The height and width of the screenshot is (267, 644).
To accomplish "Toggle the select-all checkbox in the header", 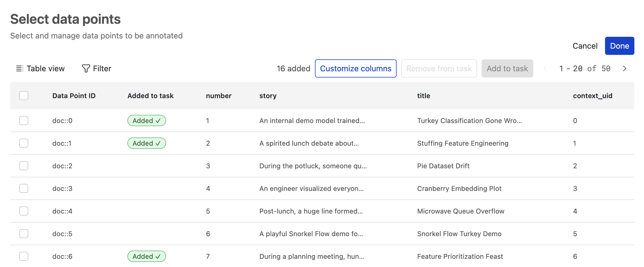I will point(24,96).
